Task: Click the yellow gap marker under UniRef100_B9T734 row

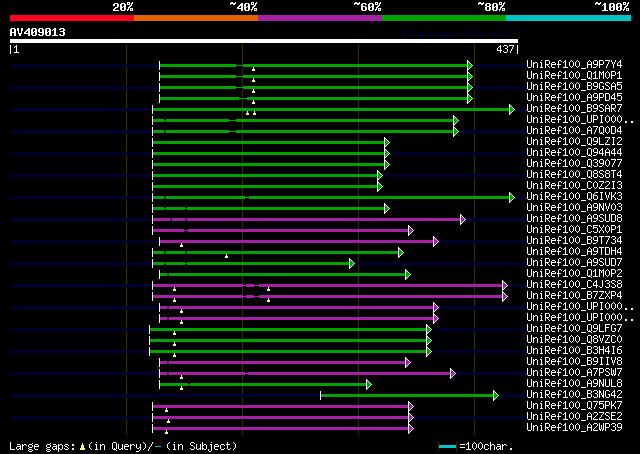Action: (182, 245)
